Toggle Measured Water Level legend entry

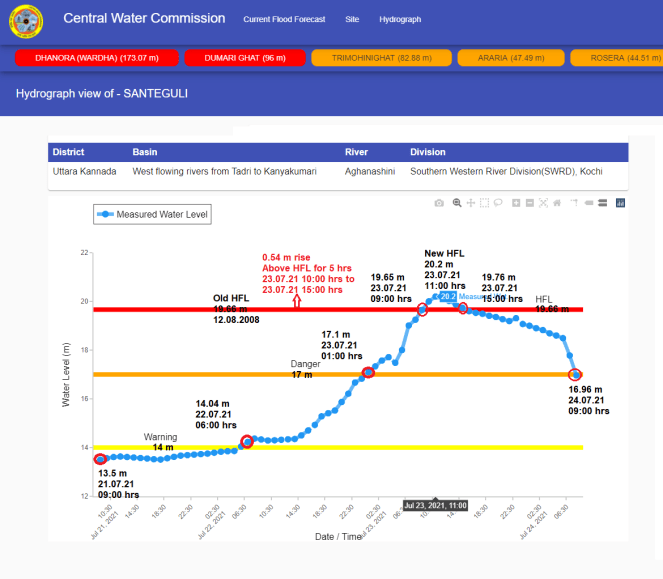153,214
